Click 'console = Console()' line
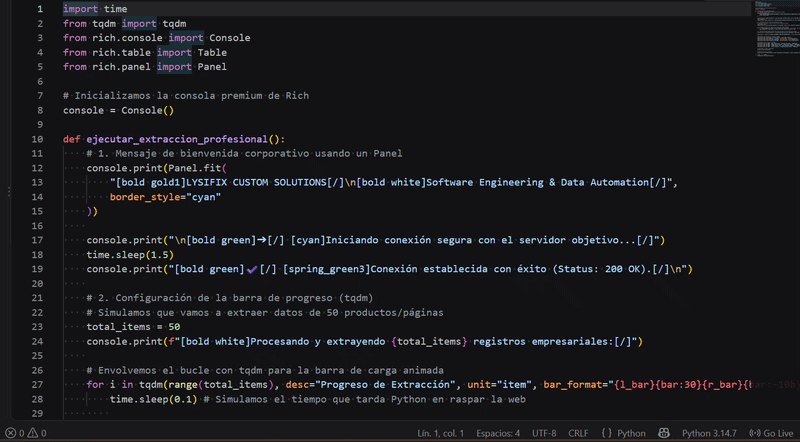 (x=118, y=110)
